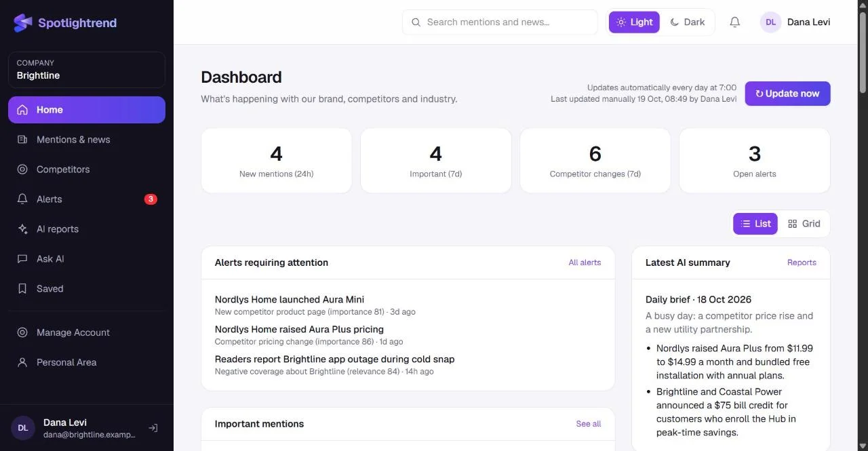This screenshot has width=868, height=451.
Task: Click the logout icon beside Dana's email
Action: pyautogui.click(x=153, y=428)
